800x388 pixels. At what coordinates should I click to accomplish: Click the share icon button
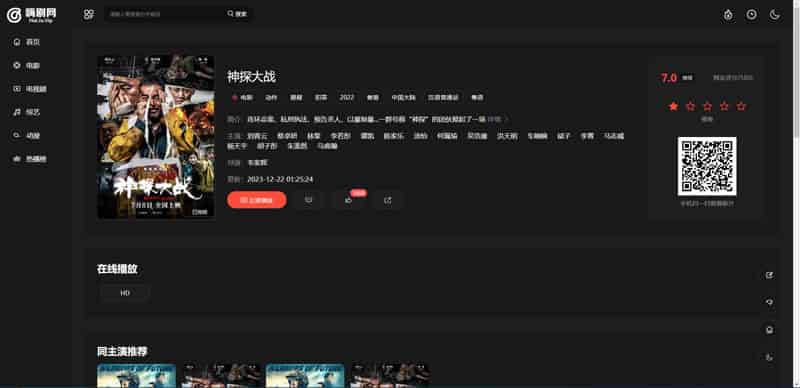click(388, 200)
